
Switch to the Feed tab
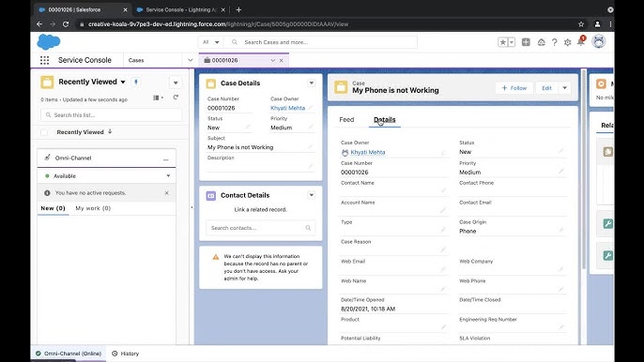pyautogui.click(x=346, y=119)
